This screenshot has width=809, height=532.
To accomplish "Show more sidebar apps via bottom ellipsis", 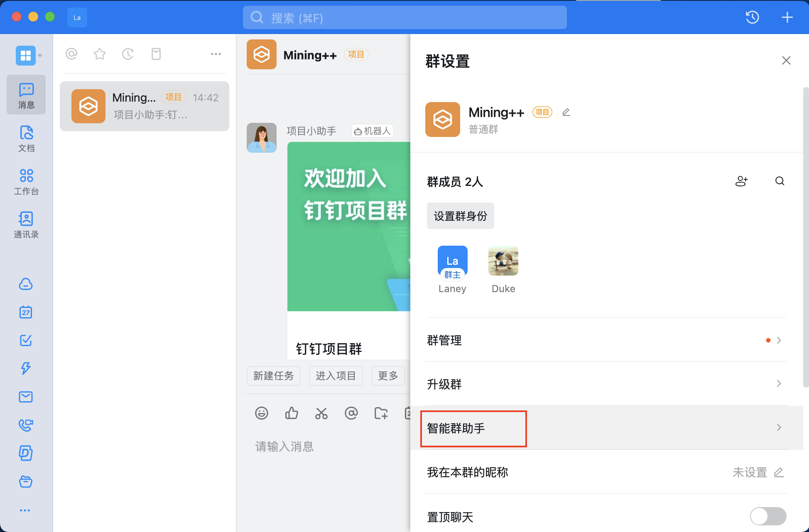I will tap(25, 510).
